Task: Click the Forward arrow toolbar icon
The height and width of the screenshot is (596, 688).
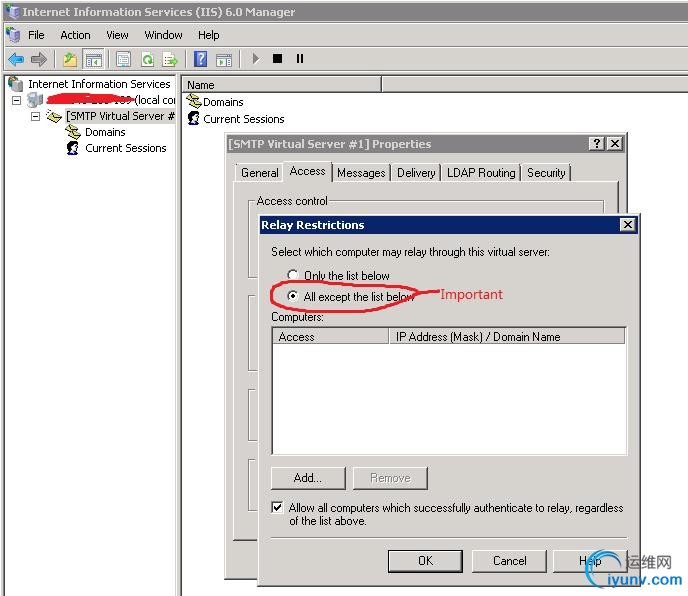Action: coord(39,59)
